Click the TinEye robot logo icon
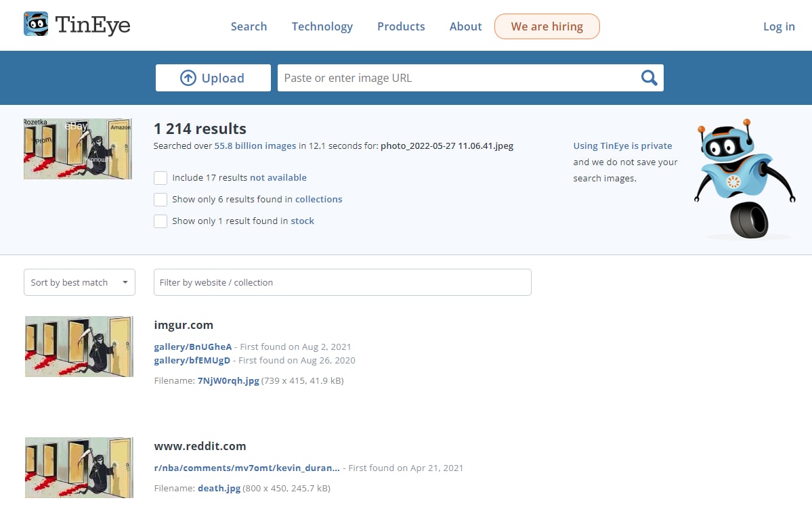Image resolution: width=812 pixels, height=511 pixels. [36, 24]
